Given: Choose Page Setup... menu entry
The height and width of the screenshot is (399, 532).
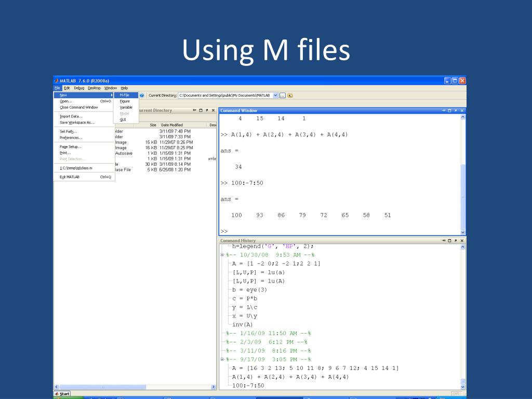Looking at the screenshot, I should point(84,147).
